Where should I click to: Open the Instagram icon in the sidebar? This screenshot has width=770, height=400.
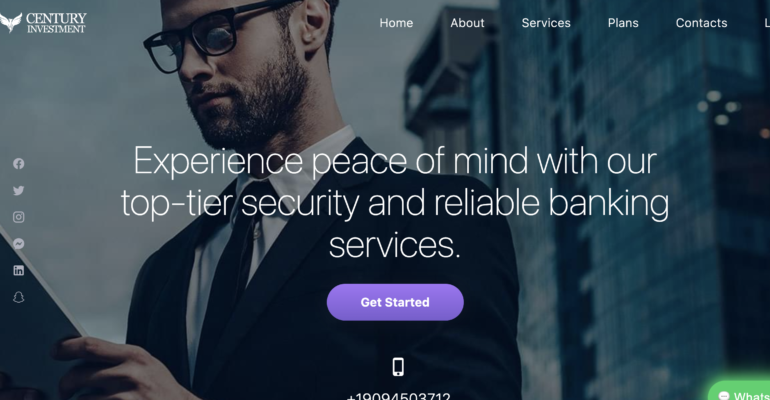click(19, 217)
